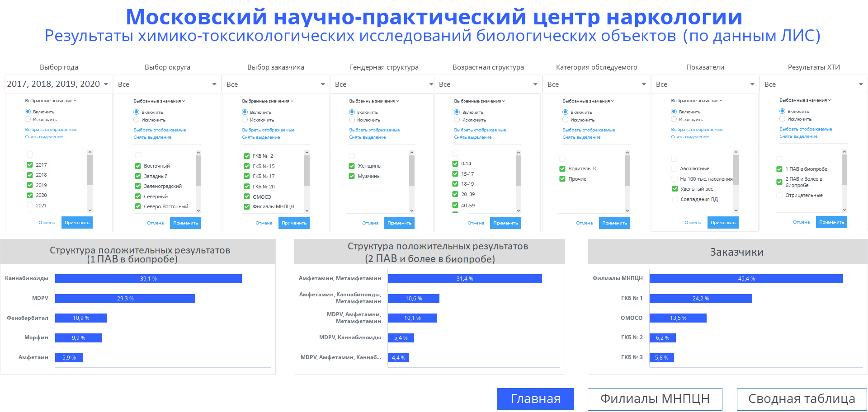Screen dimensions: 868x412
Task: Open the year selection dropdown showing 2017–2020
Action: 58,84
